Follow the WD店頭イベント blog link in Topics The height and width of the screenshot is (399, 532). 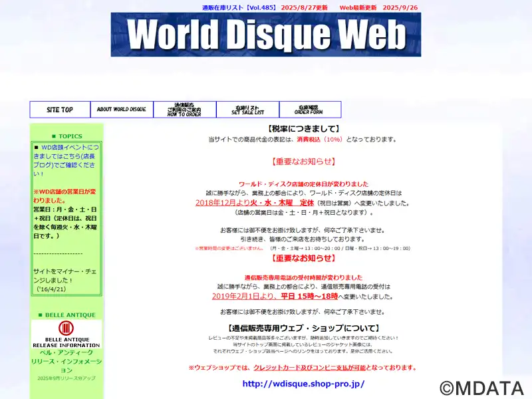tap(66, 160)
